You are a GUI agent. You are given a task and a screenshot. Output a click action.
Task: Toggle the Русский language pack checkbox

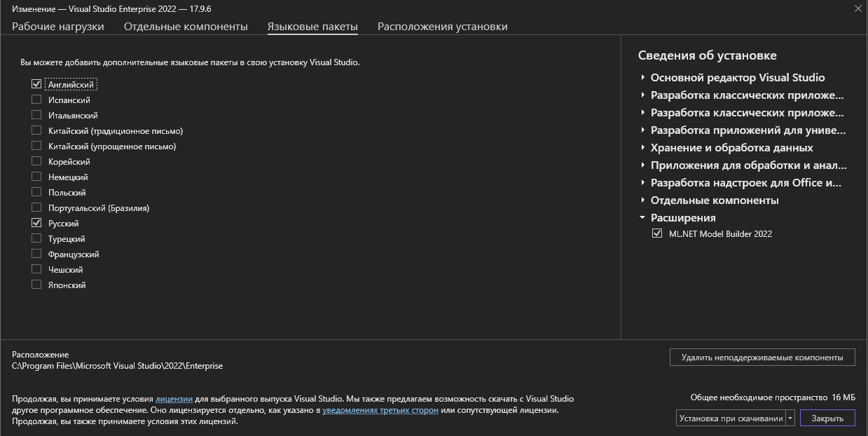36,224
